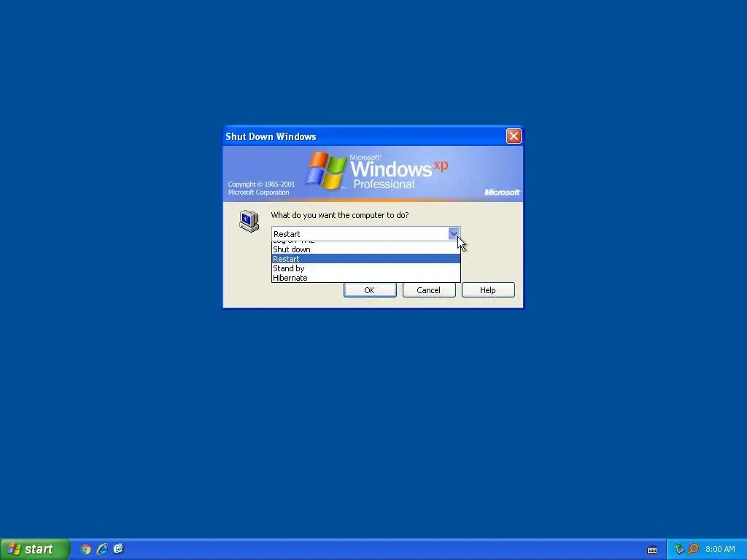Confirm with the OK button
This screenshot has height=560, width=747.
[x=370, y=290]
